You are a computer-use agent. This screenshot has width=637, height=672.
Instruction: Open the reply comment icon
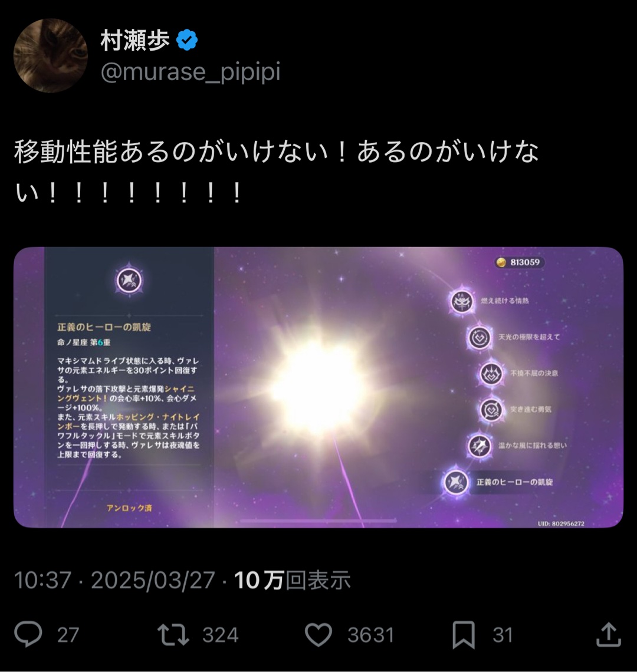click(x=28, y=634)
